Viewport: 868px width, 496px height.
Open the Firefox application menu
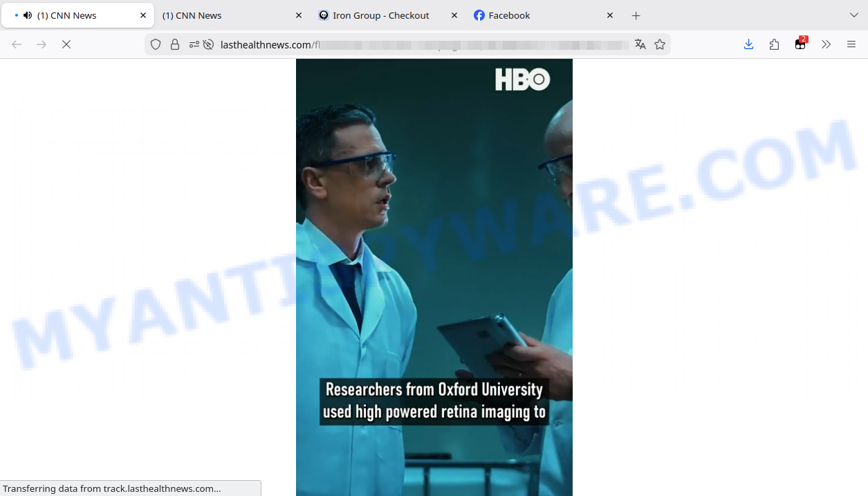pos(851,44)
